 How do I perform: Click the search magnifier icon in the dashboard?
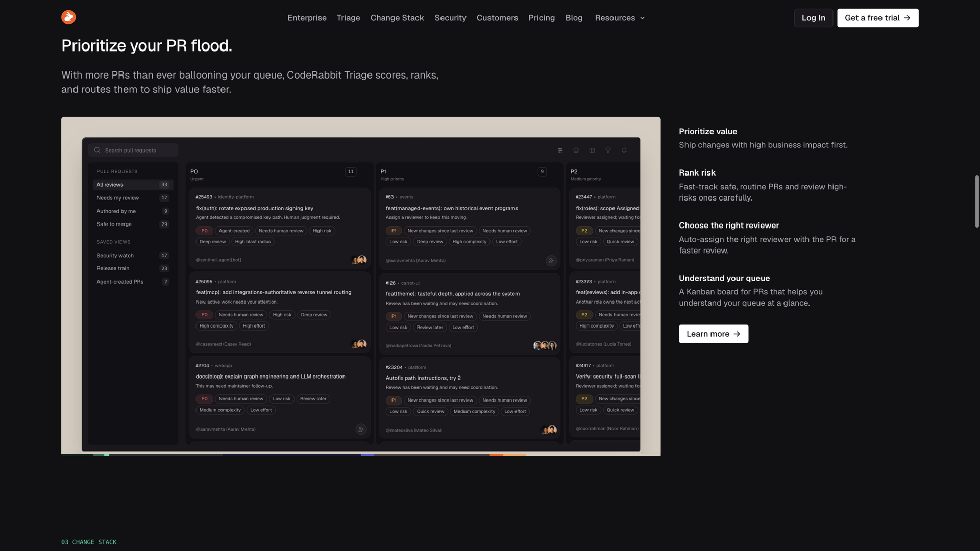click(x=97, y=150)
